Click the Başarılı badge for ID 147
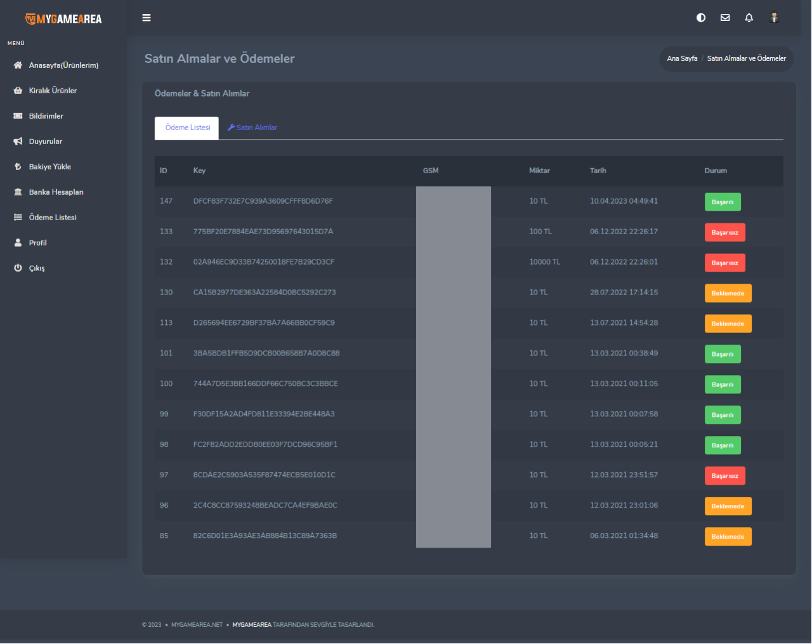This screenshot has height=644, width=812. 723,202
